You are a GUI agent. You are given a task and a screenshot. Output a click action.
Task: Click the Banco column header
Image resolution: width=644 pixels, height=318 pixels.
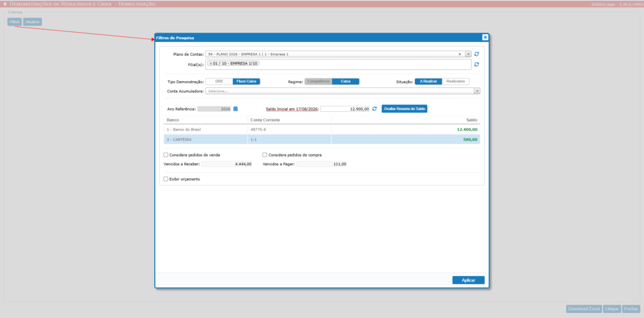click(206, 120)
